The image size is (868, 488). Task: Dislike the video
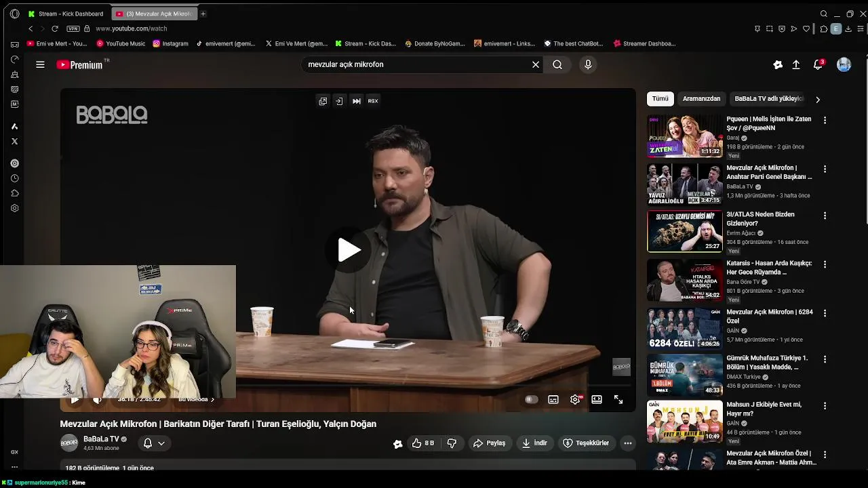(452, 443)
